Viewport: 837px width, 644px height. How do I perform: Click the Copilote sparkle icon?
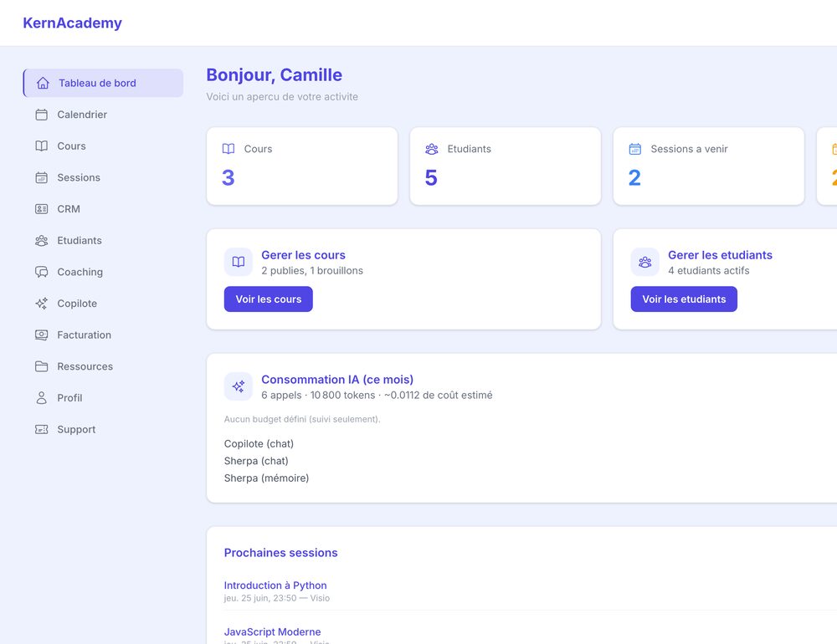(41, 304)
